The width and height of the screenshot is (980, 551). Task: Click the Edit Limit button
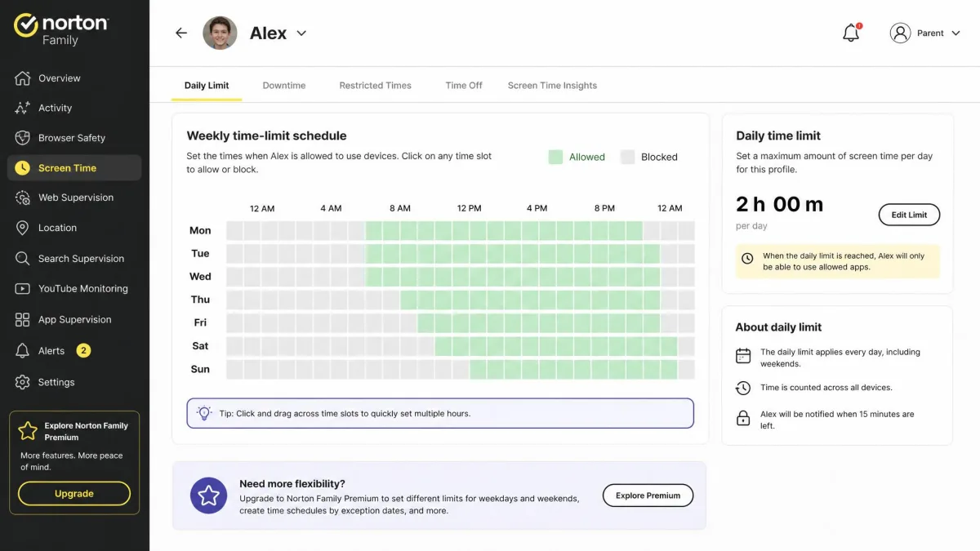click(x=909, y=215)
